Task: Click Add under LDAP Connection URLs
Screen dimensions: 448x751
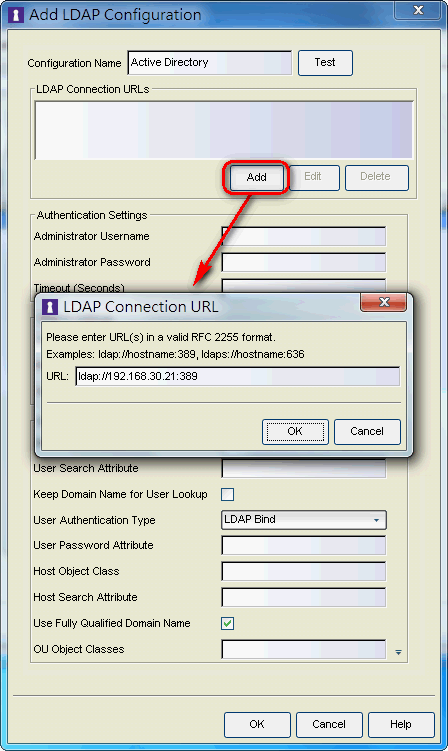Action: (257, 177)
